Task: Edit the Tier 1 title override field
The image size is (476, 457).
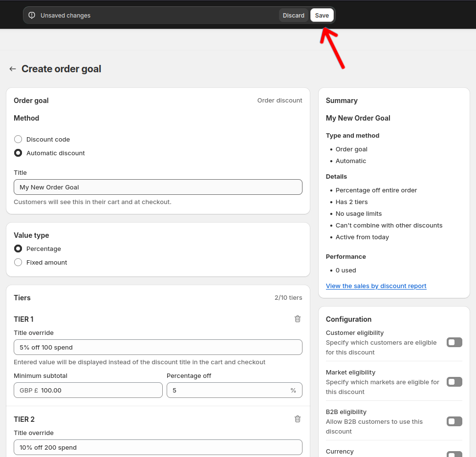Action: pos(158,347)
